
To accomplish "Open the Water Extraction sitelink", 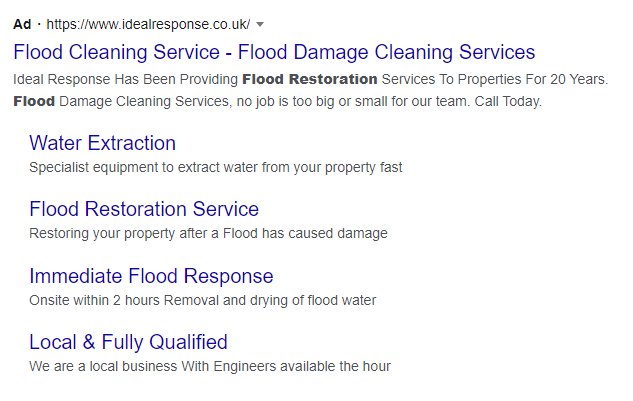I will click(102, 143).
